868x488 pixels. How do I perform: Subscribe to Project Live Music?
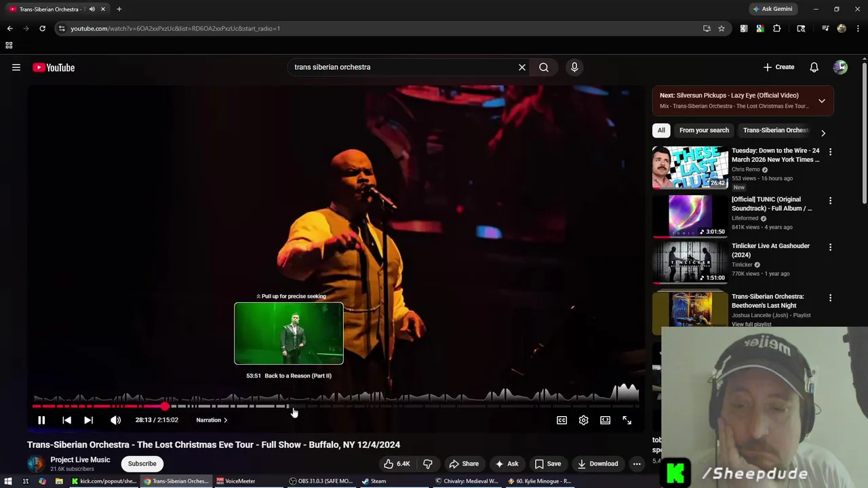tap(142, 464)
